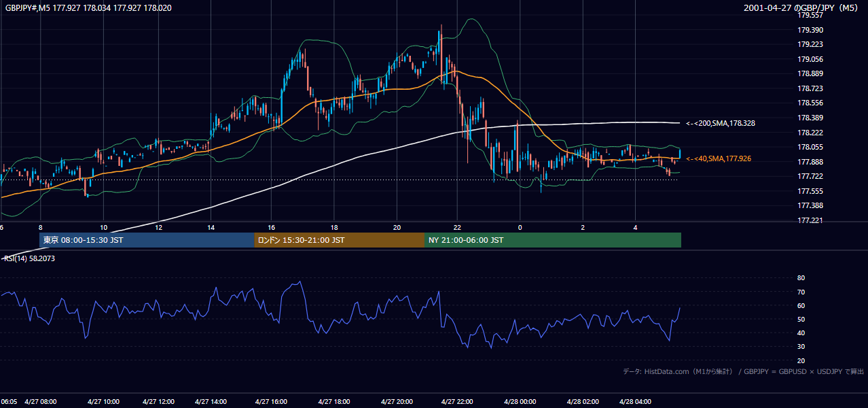This screenshot has height=408, width=868.
Task: Click the 4/27 22:00 time axis label
Action: [457, 402]
